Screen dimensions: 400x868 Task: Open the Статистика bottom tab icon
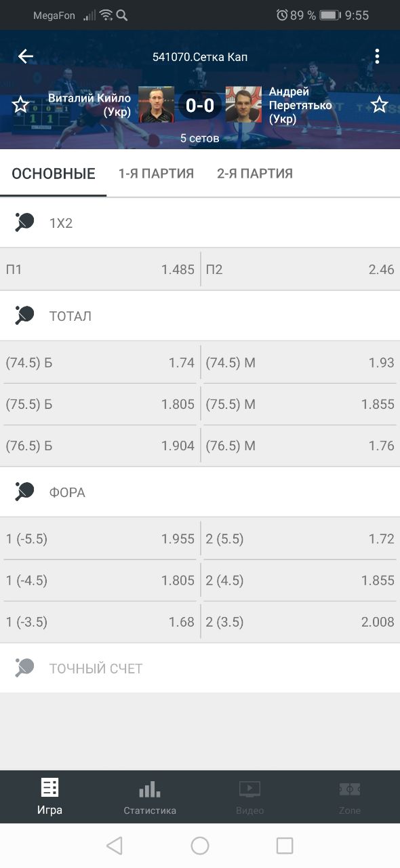tap(150, 789)
